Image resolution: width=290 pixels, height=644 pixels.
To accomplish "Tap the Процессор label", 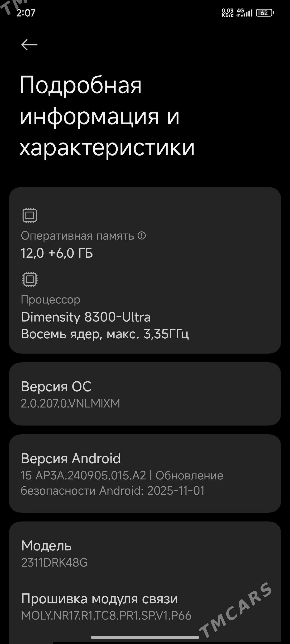I will pos(51,299).
